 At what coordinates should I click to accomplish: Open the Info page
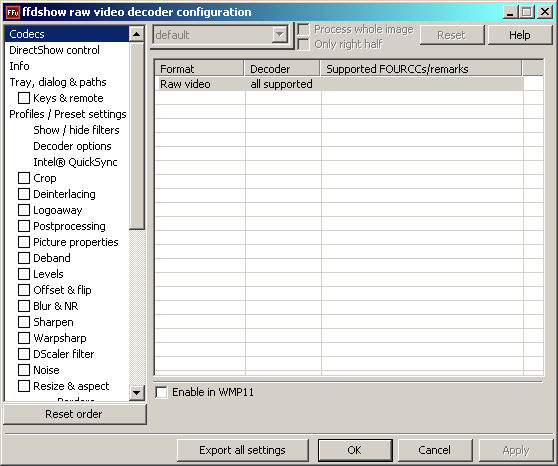19,66
